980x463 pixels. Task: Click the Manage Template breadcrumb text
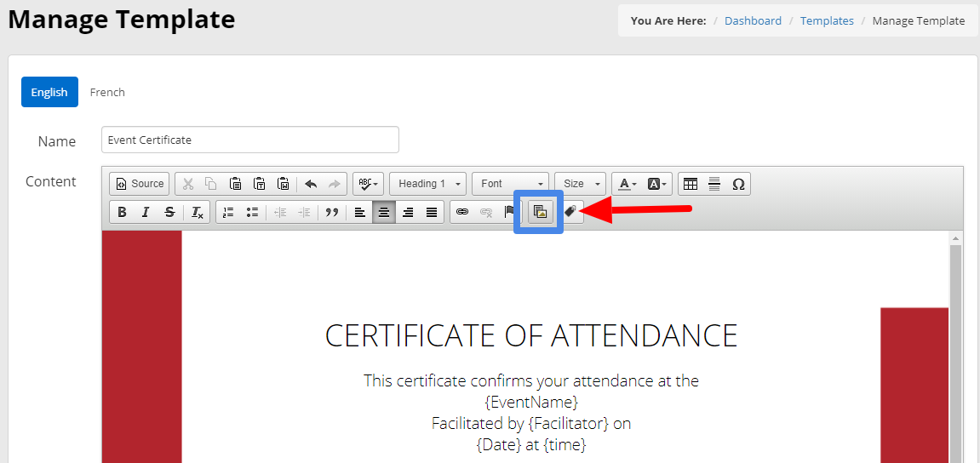pos(918,20)
